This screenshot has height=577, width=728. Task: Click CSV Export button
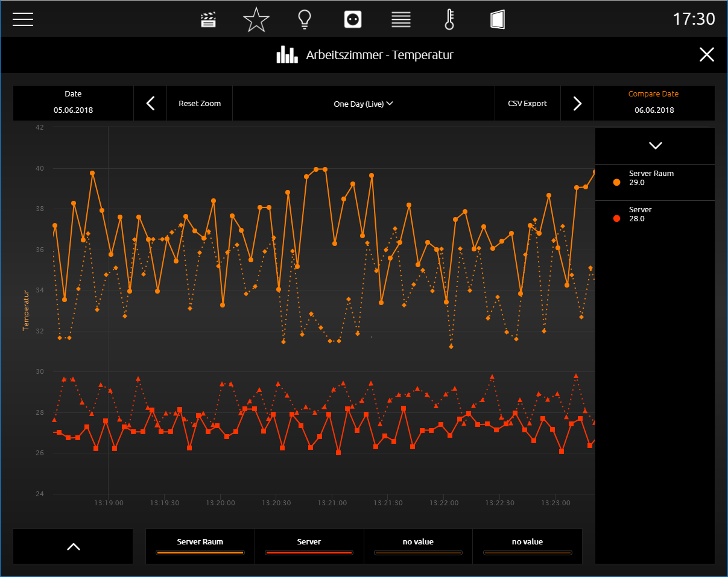528,104
